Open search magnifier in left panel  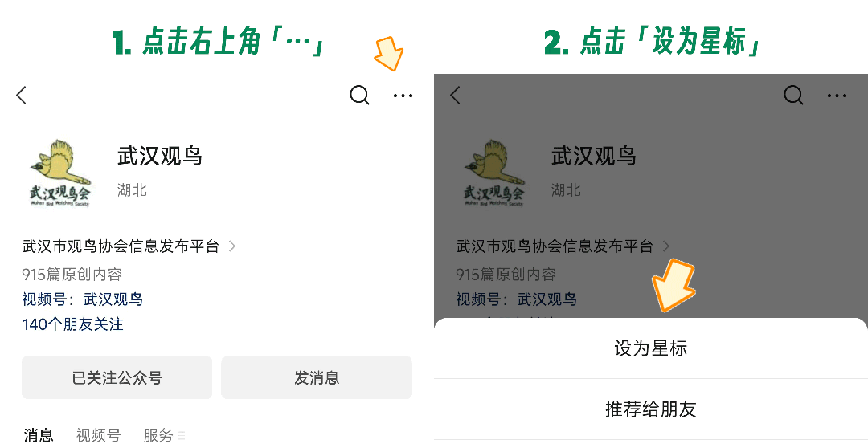tap(360, 95)
